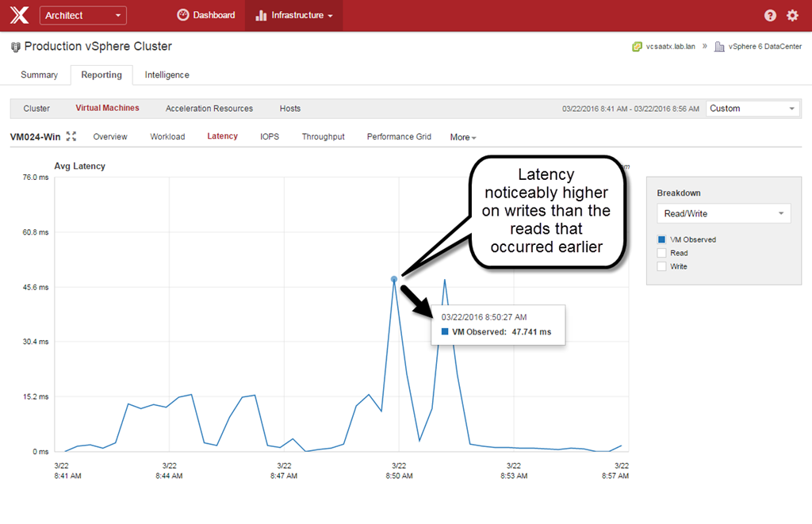812x524 pixels.
Task: Switch to the Intelligence tab
Action: point(167,75)
